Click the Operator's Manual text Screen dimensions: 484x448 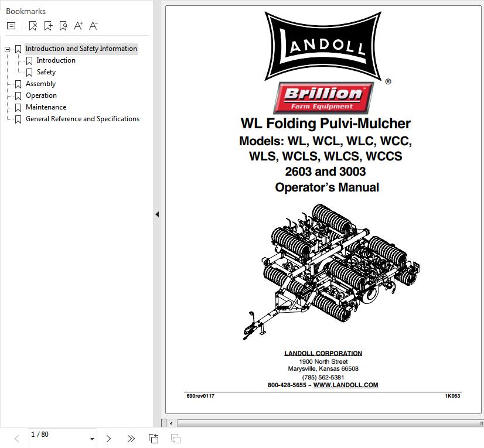click(x=327, y=187)
